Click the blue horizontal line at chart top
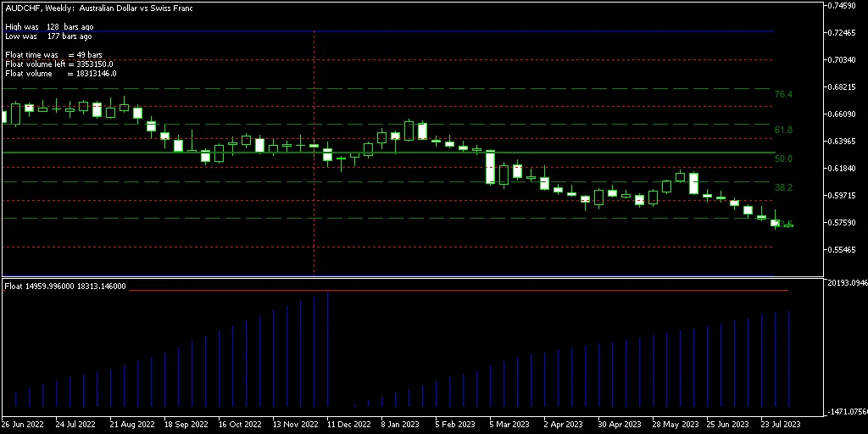Viewport: 868px width, 434px height. 509,31
